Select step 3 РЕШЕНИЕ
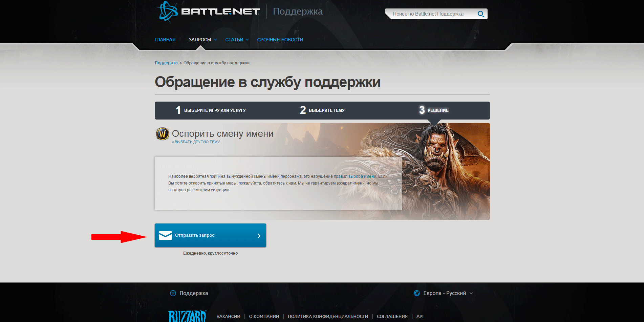 [x=434, y=110]
